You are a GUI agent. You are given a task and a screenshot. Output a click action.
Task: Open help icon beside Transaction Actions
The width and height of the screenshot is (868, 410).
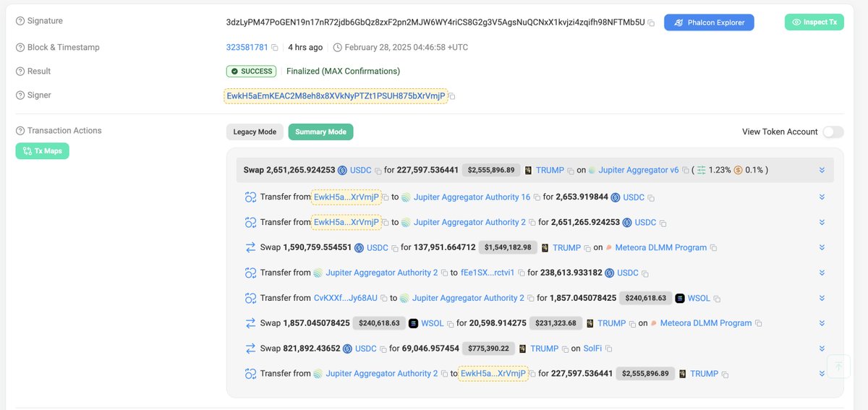[x=20, y=130]
